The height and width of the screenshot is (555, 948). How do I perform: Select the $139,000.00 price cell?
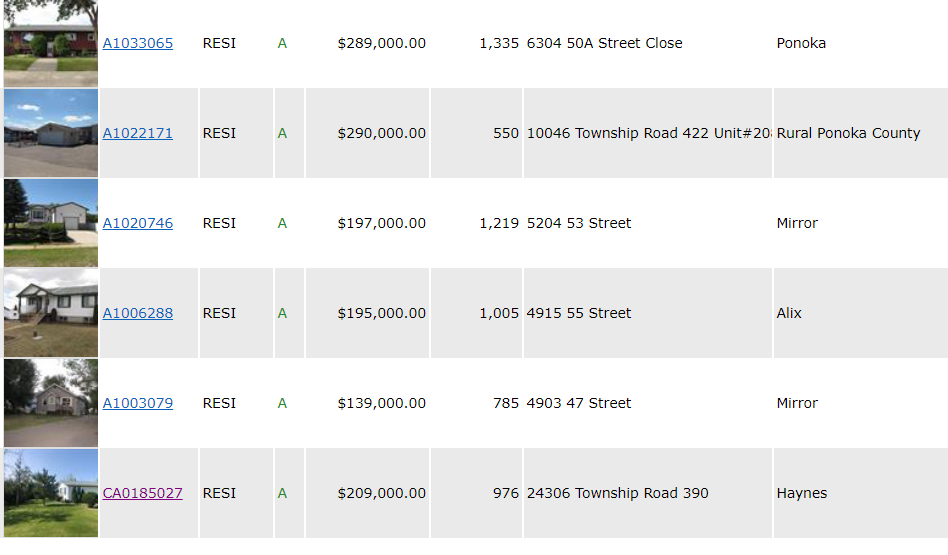point(368,403)
